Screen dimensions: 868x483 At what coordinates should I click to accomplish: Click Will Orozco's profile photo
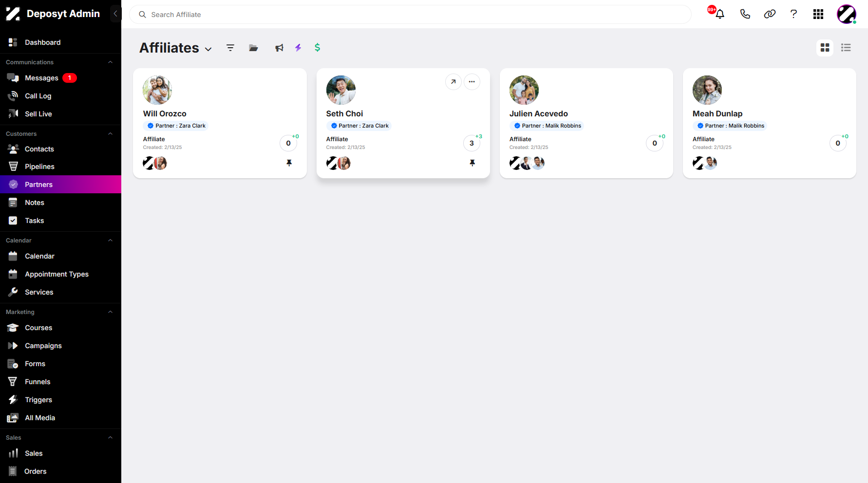pos(157,90)
